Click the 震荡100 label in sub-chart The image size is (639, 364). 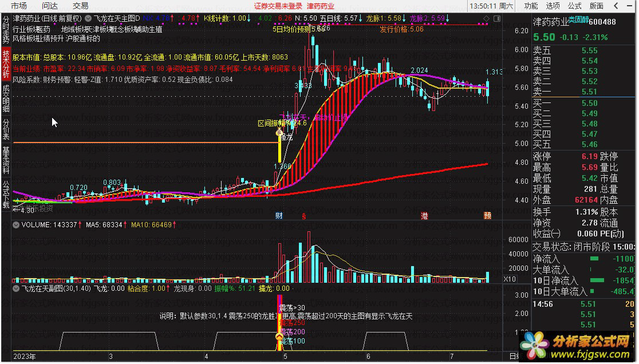pyautogui.click(x=292, y=341)
